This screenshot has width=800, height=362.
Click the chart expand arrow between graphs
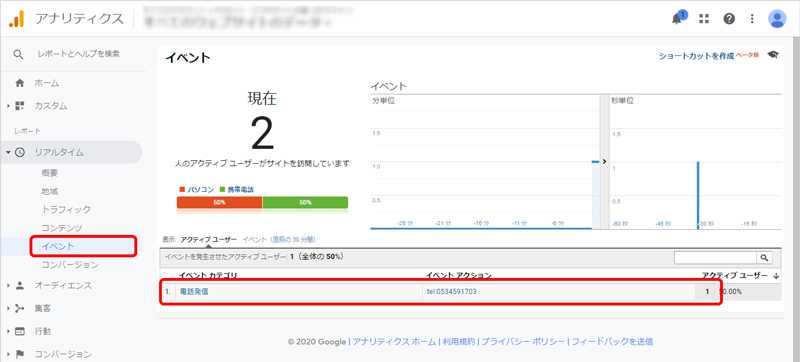(x=604, y=161)
